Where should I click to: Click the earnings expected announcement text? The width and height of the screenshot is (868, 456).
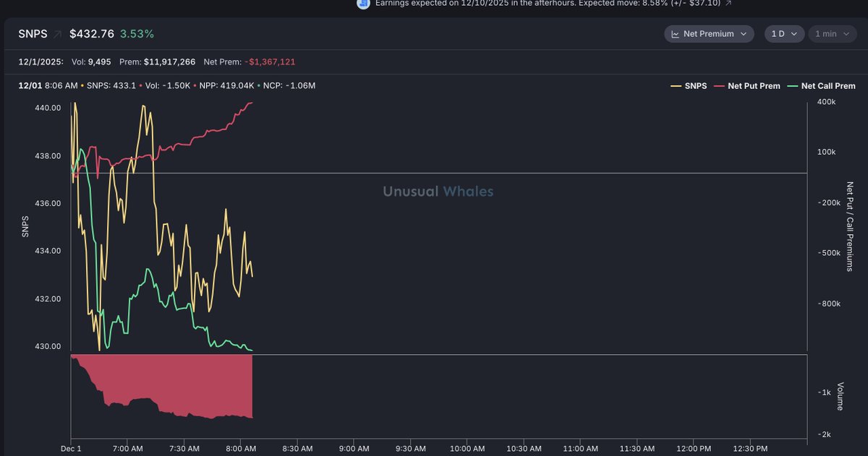pyautogui.click(x=547, y=4)
